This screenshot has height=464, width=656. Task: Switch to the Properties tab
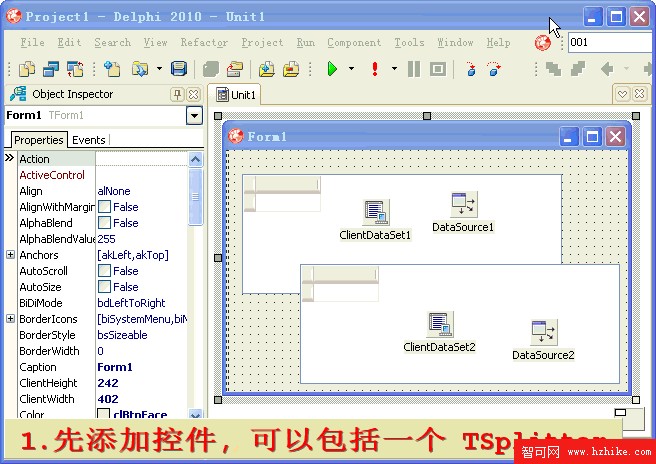point(38,140)
